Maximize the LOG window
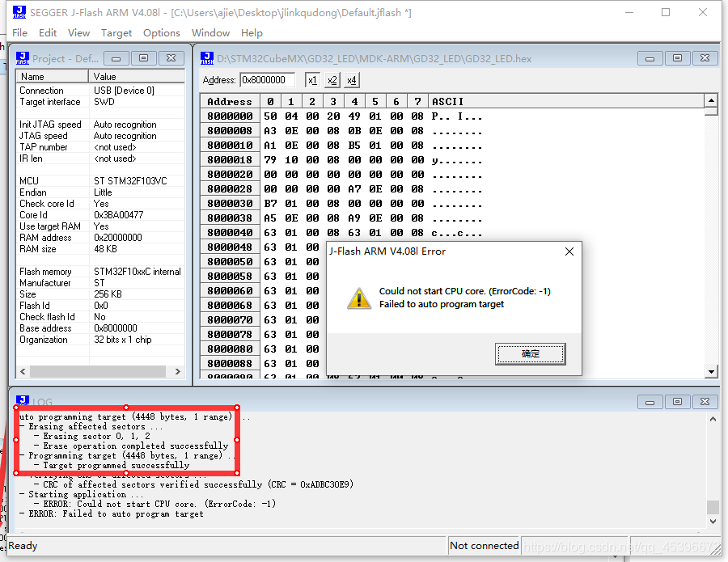Screen dimensions: 728x562 click(x=677, y=402)
